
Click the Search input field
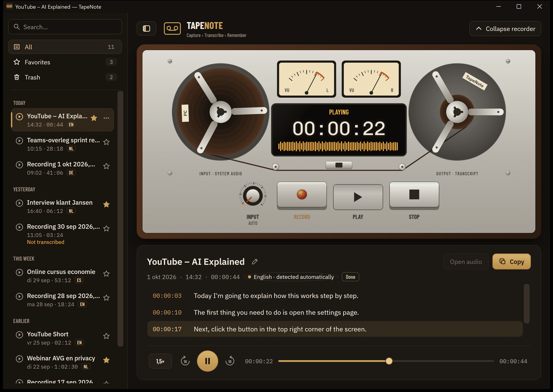[x=65, y=27]
